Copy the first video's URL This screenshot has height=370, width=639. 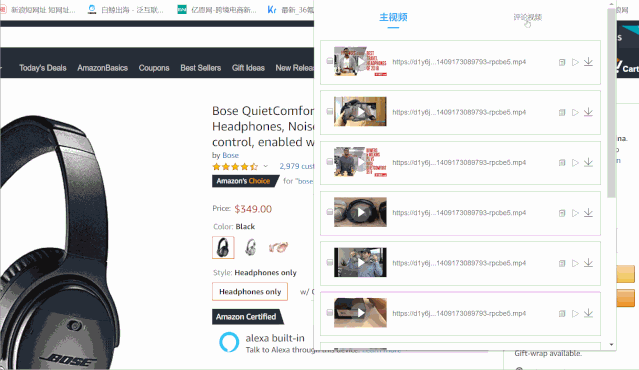pyautogui.click(x=562, y=62)
